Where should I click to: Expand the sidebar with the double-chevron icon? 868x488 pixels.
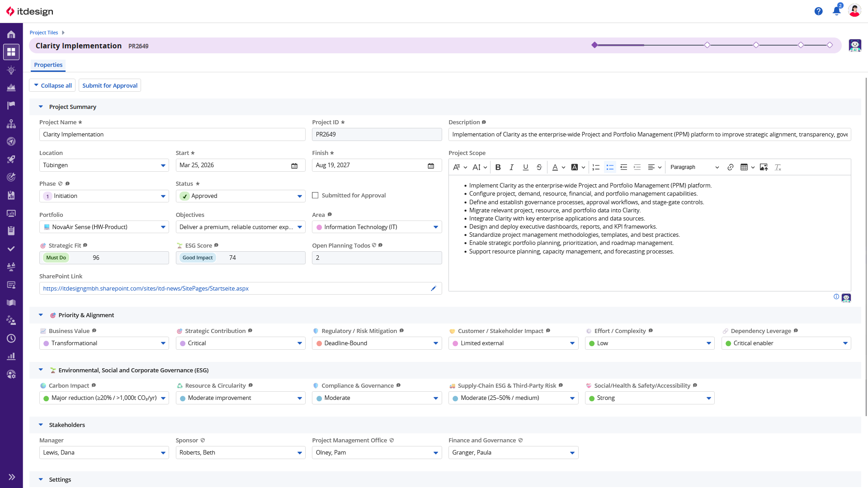coord(12,477)
